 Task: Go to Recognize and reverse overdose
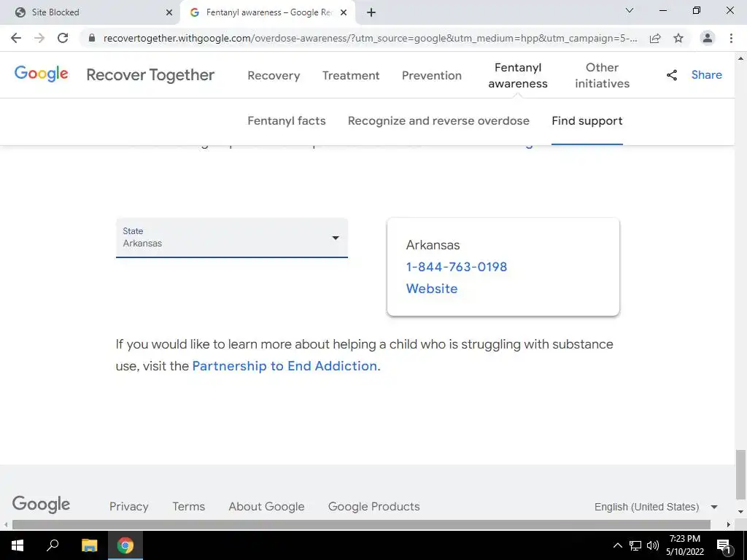point(438,121)
